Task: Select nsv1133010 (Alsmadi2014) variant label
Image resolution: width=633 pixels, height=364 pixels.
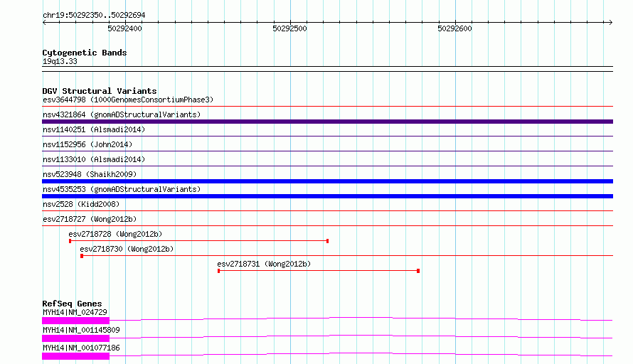Action: [x=94, y=159]
